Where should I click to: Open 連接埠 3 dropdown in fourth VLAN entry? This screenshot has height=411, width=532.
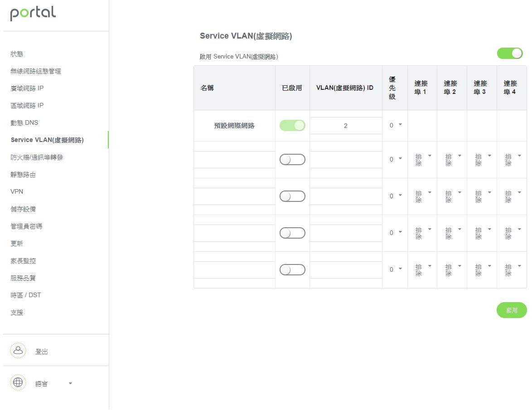pos(483,233)
